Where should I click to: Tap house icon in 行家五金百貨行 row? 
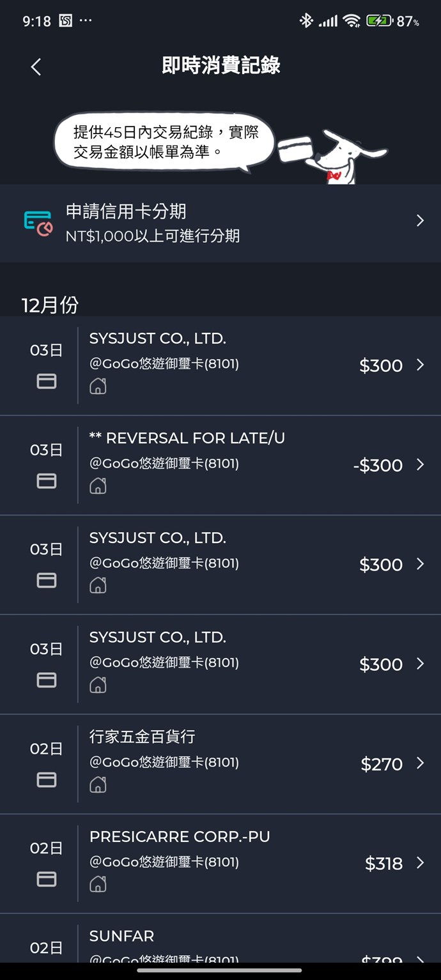coord(98,784)
